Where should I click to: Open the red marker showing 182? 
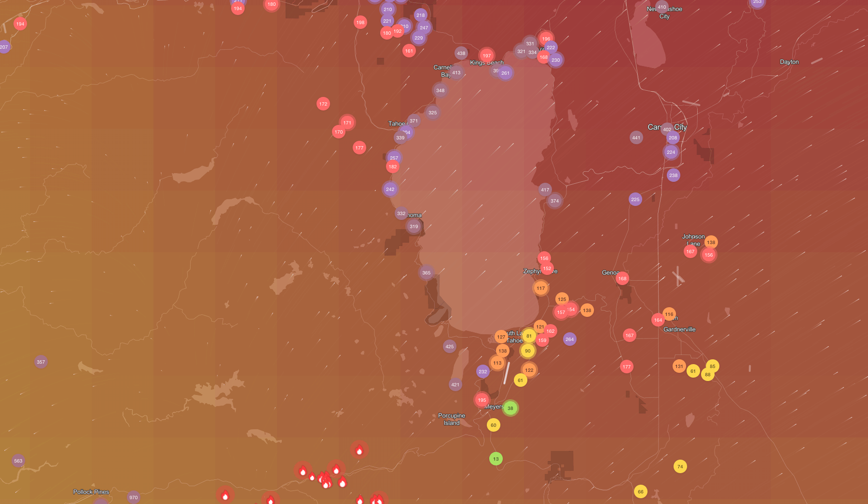(x=393, y=166)
